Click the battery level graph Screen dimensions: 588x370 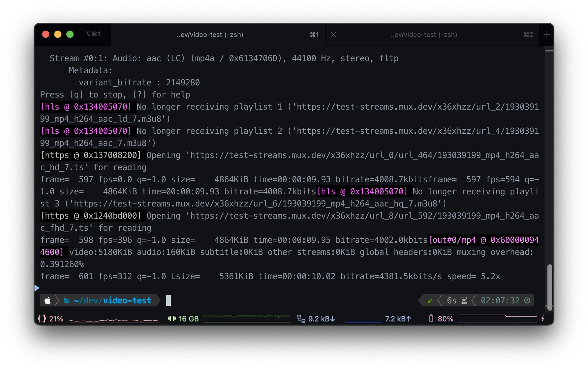coord(498,318)
